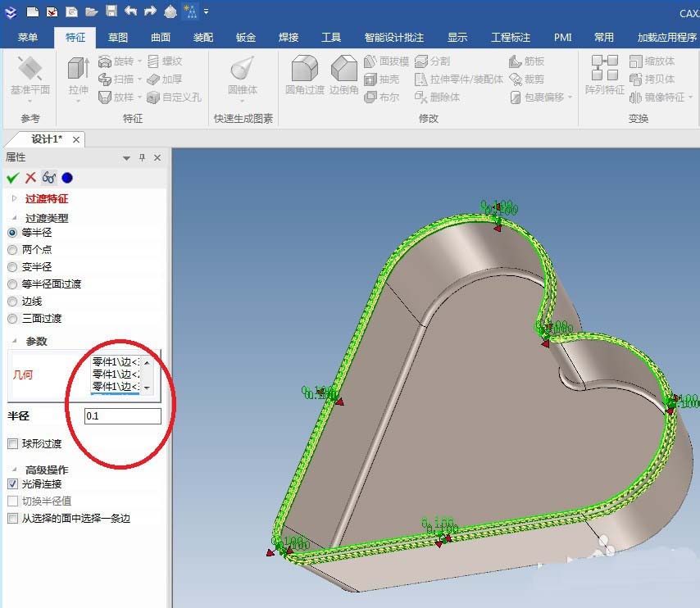The width and height of the screenshot is (700, 608).
Task: Click the Open folder icon in quick access toolbar
Action: [x=92, y=11]
